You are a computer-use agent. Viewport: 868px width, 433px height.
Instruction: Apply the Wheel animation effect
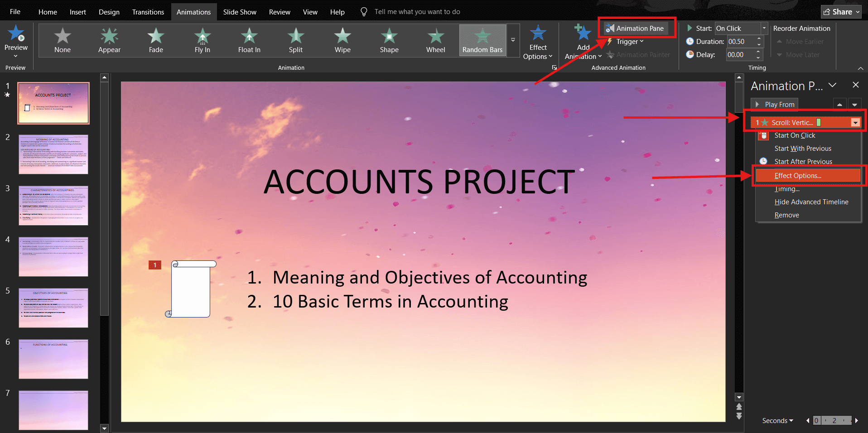point(436,40)
